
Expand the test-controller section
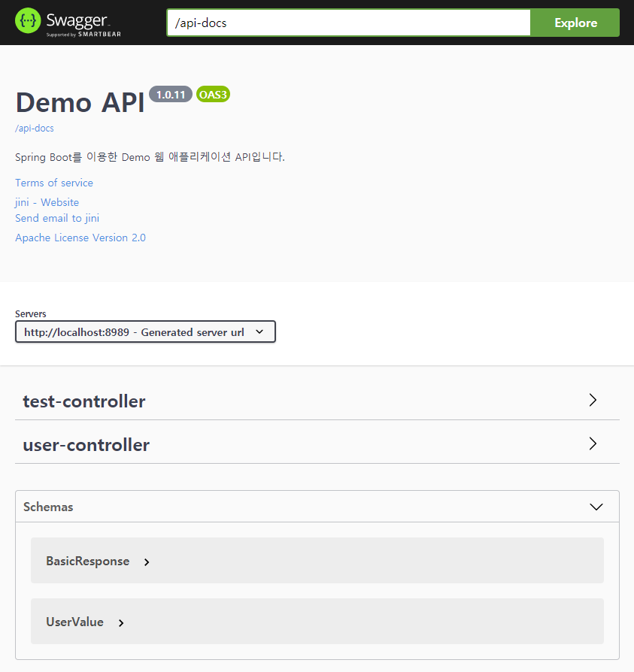point(83,401)
